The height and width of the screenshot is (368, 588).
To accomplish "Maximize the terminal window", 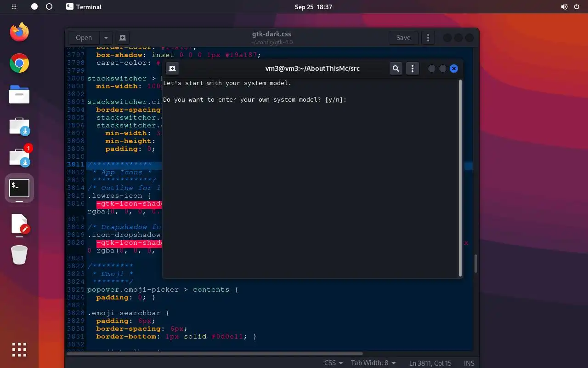I will pos(443,69).
